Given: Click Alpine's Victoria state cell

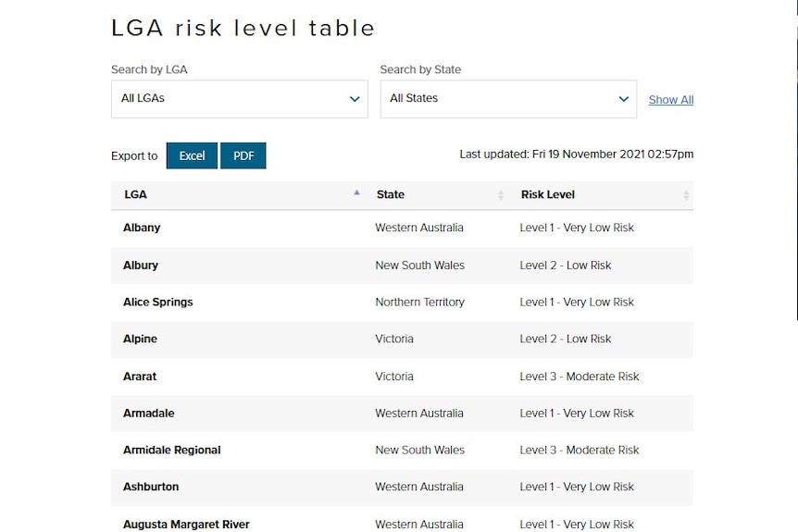Looking at the screenshot, I should point(394,339).
